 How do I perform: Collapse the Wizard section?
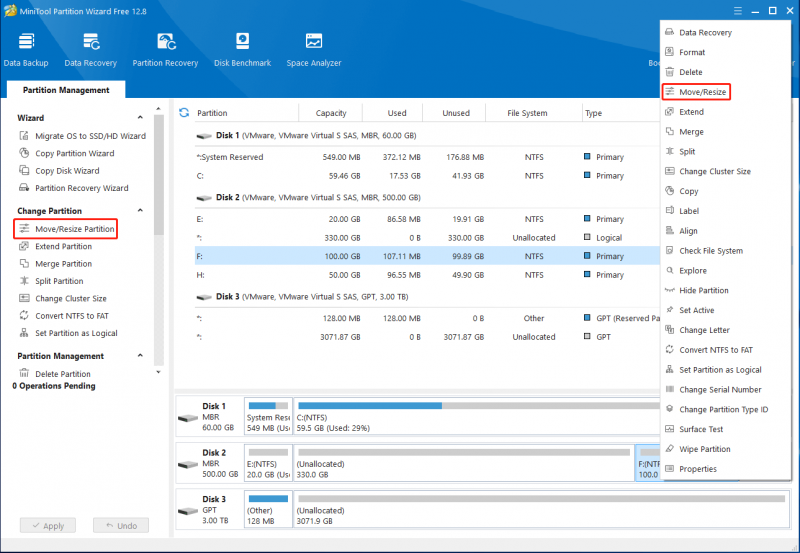[140, 117]
